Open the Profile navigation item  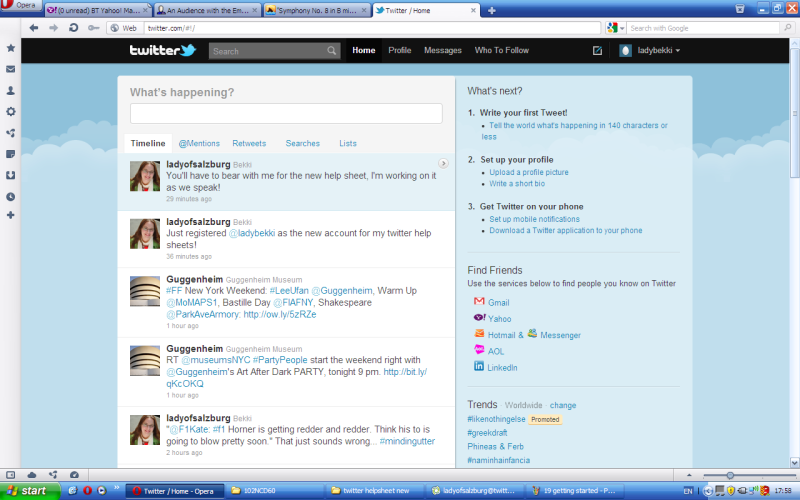[x=399, y=51]
